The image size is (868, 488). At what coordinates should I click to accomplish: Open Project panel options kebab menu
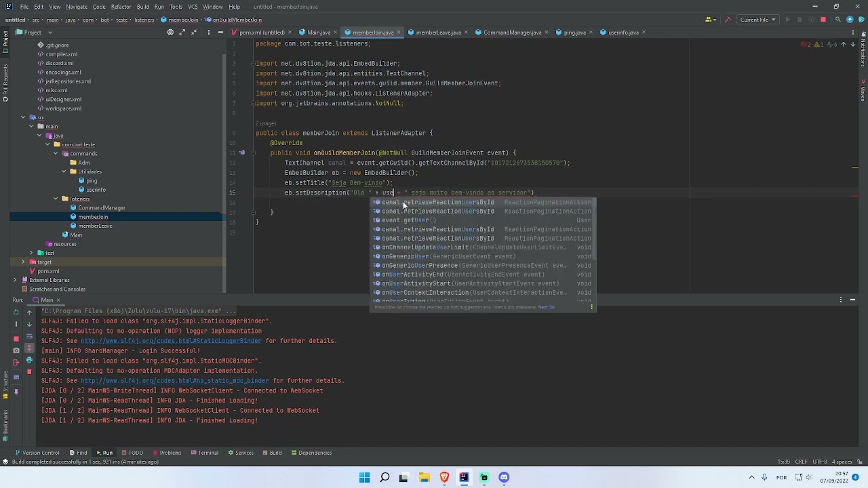tap(208, 33)
